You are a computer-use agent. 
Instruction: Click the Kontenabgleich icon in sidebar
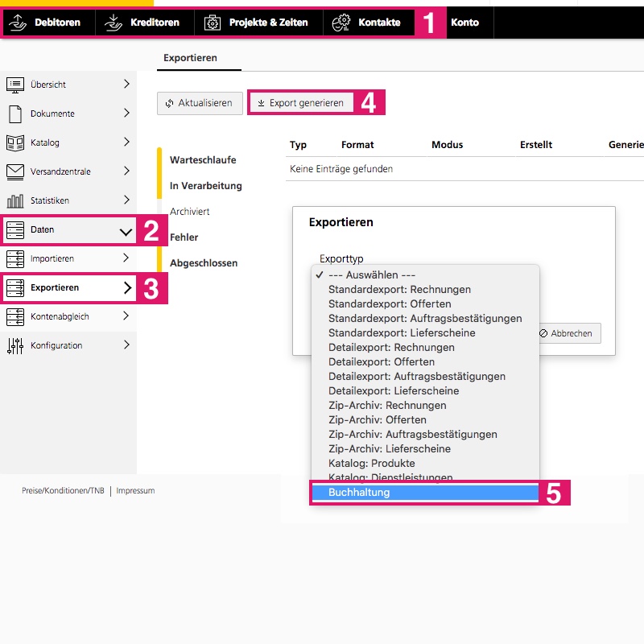[15, 316]
